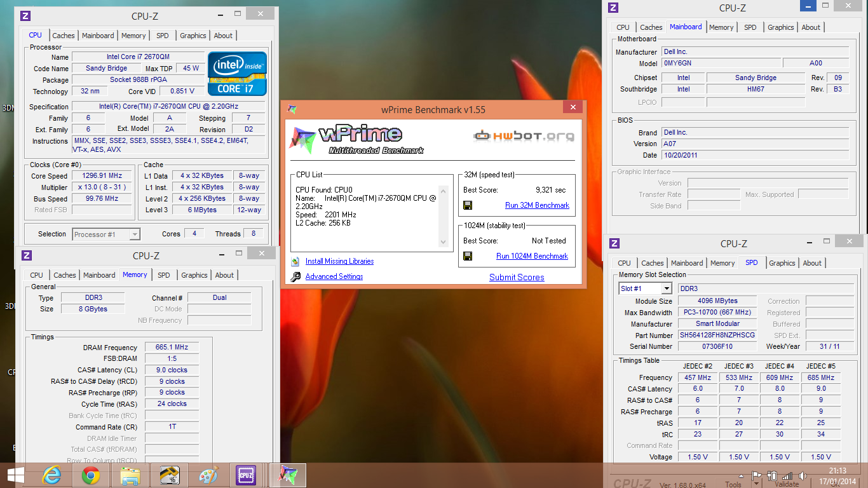868x488 pixels.
Task: Switch to the Memory tab in Mainboard window
Action: [x=721, y=27]
